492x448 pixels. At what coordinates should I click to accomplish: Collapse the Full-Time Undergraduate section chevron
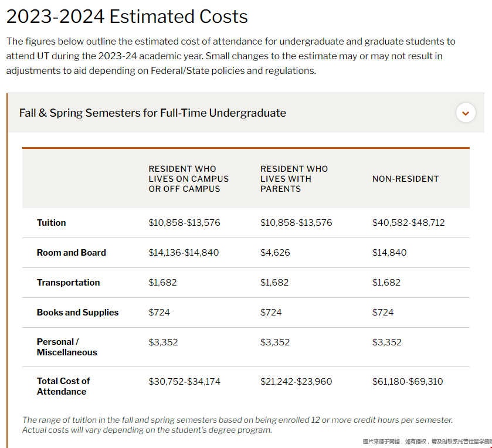tap(466, 113)
